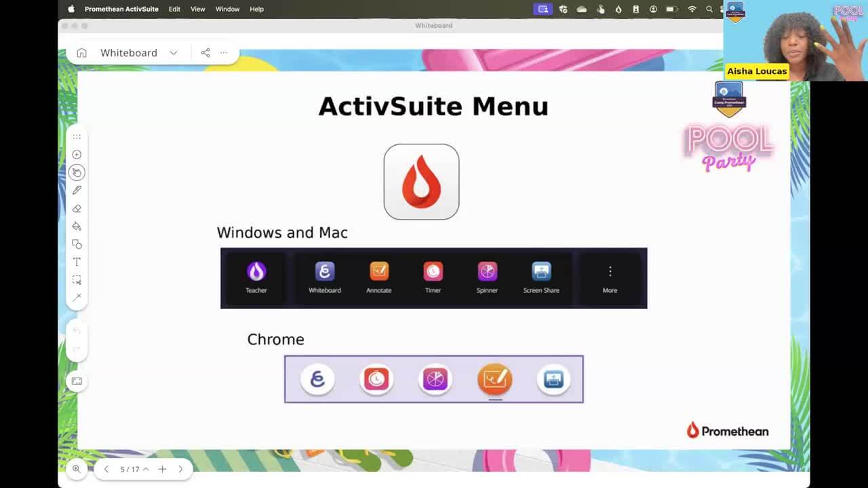Click the Chrome spinner circle icon
868x488 pixels.
pyautogui.click(x=435, y=379)
